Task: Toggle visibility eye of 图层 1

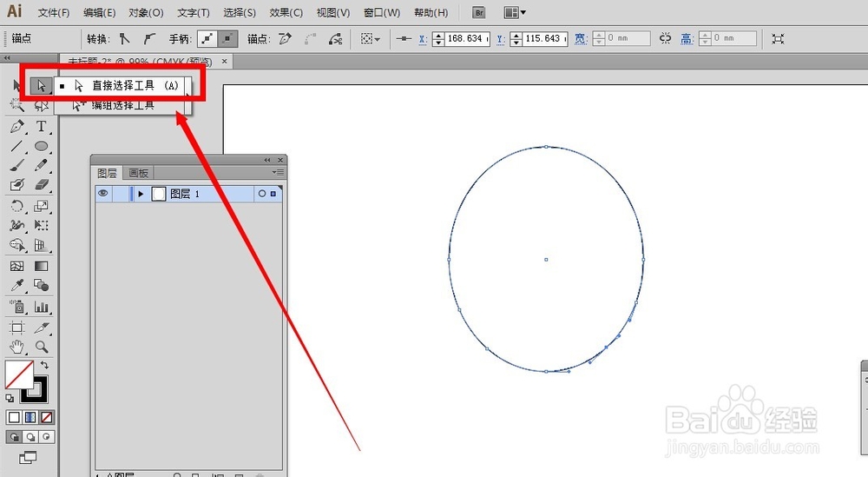Action: coord(103,194)
